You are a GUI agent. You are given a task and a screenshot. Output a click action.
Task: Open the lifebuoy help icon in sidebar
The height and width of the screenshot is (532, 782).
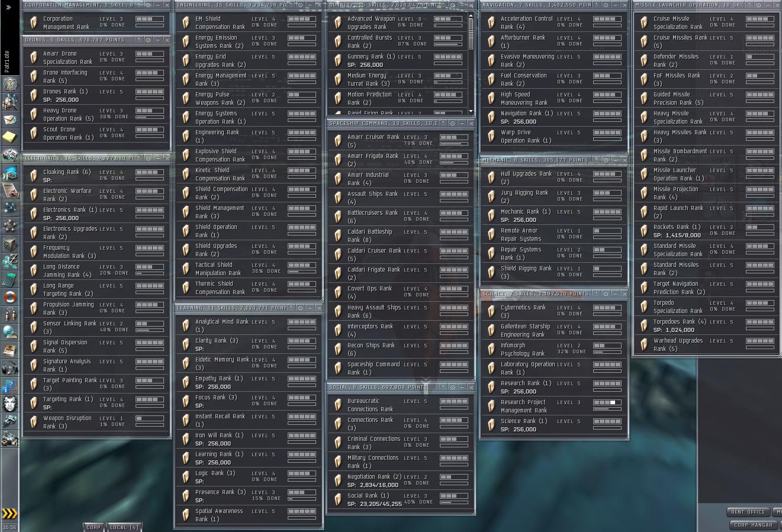(x=10, y=297)
